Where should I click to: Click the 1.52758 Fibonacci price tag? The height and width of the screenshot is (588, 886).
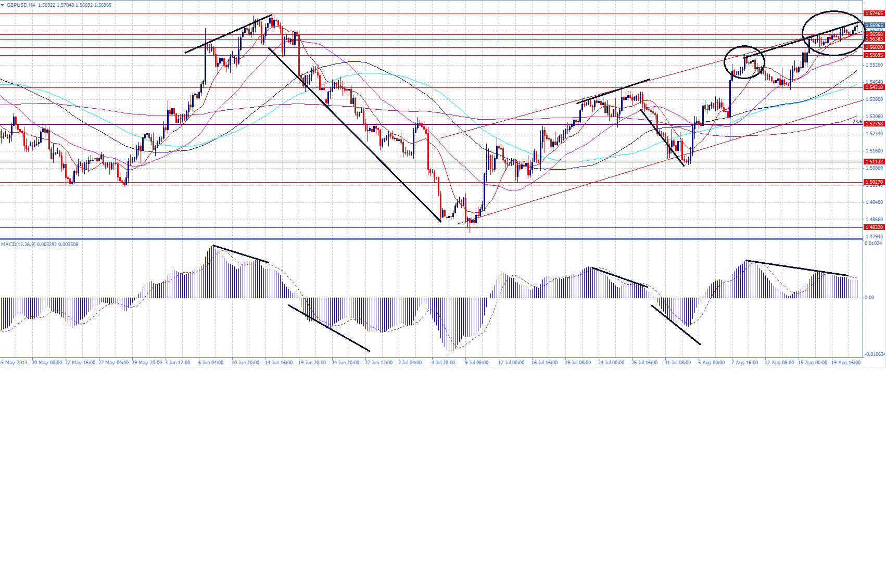tap(874, 124)
